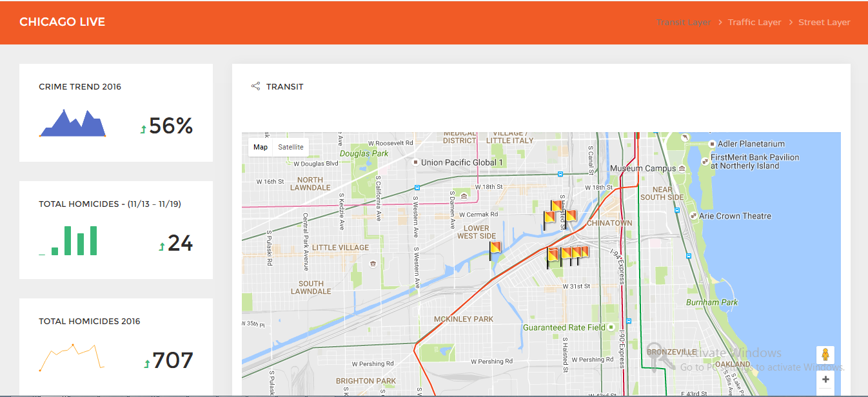Click the MCKINLEY PARK map label
Image resolution: width=868 pixels, height=397 pixels.
coord(464,319)
